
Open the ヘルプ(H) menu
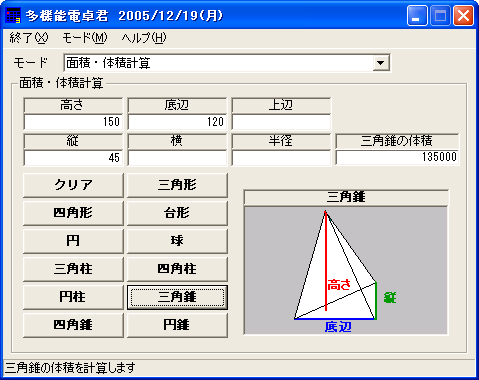[x=144, y=38]
